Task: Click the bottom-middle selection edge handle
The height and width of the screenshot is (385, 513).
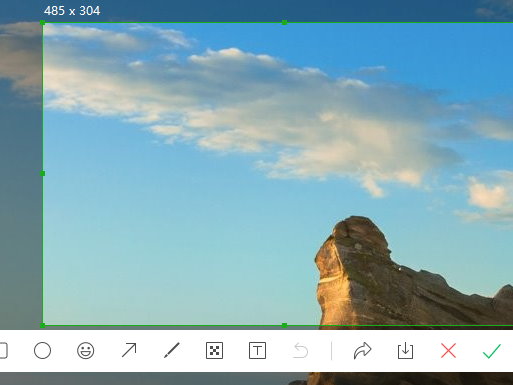Action: click(x=284, y=325)
